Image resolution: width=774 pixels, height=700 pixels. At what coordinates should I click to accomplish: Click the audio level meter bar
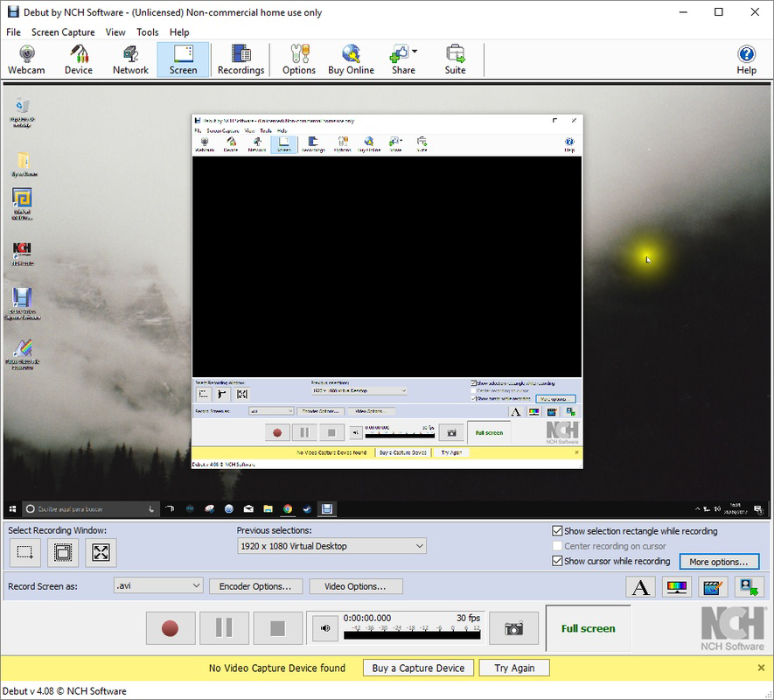coord(412,635)
